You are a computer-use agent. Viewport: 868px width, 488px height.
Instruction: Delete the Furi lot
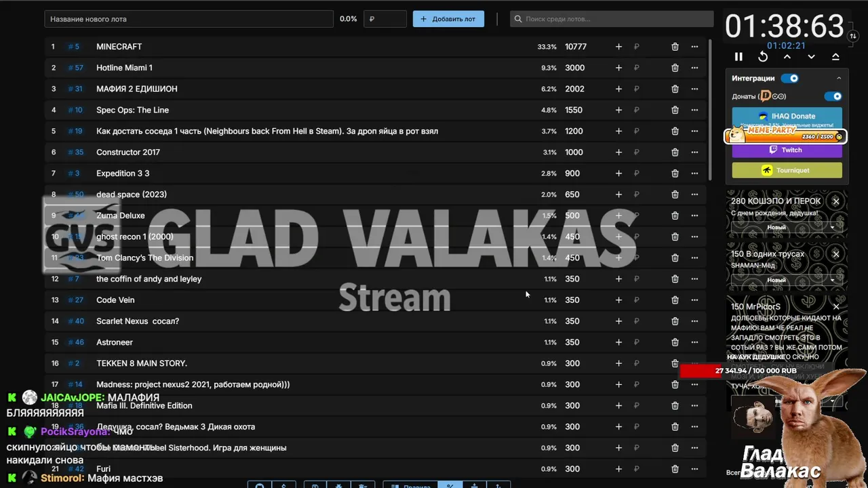[675, 468]
